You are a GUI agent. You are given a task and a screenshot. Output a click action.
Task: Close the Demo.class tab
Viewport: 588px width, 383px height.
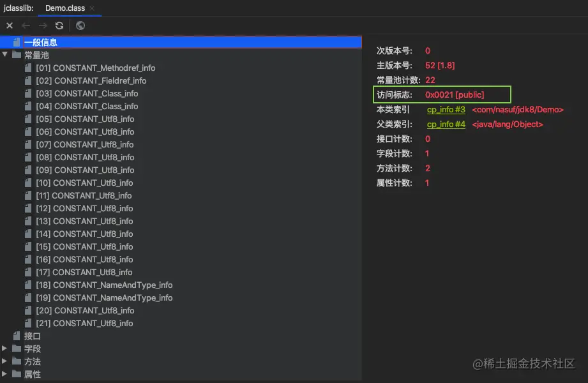pyautogui.click(x=93, y=8)
